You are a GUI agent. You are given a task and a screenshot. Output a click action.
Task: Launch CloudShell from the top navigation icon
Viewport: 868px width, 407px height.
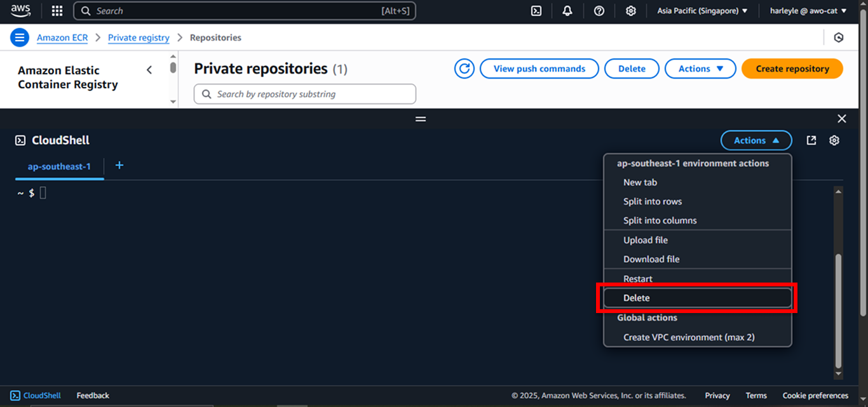point(536,11)
